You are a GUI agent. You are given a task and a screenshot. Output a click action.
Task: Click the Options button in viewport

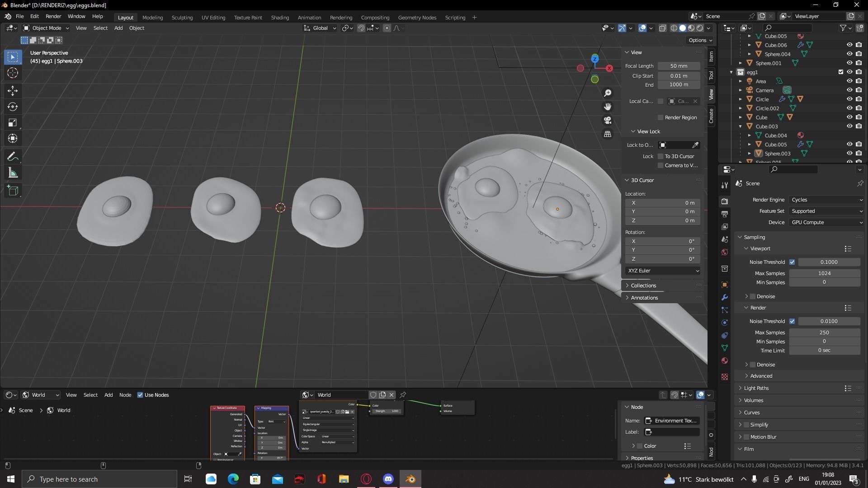coord(700,40)
